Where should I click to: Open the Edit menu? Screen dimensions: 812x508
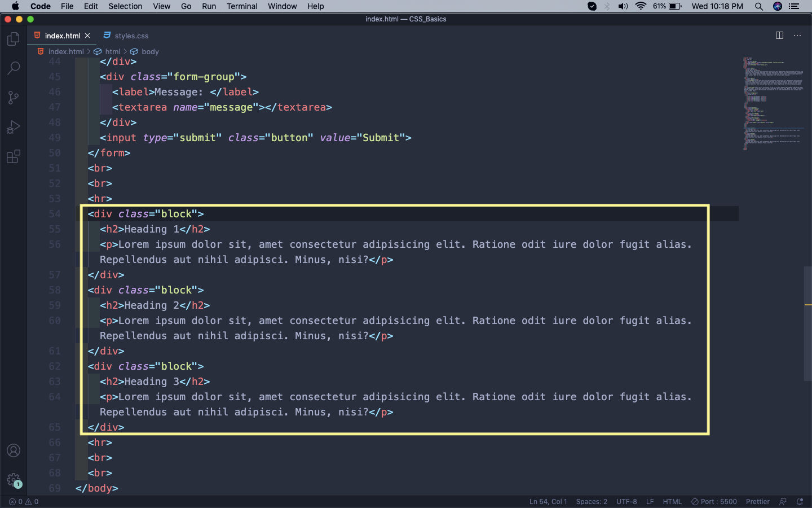[x=91, y=6]
